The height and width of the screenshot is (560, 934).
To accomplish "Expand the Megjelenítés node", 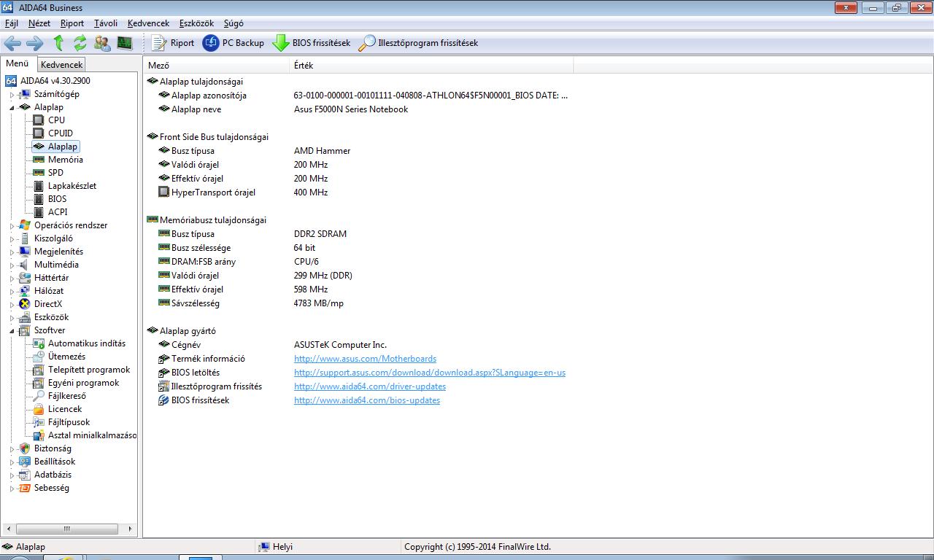I will pos(12,252).
